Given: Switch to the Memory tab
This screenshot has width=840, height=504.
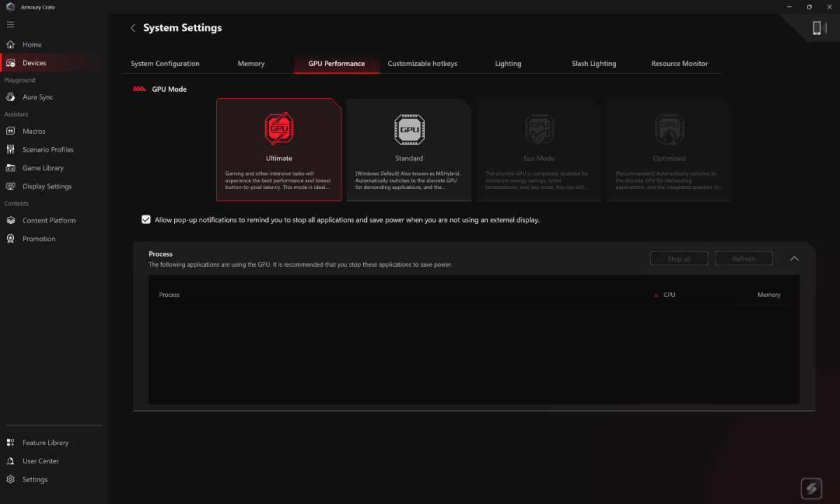Looking at the screenshot, I should point(251,64).
